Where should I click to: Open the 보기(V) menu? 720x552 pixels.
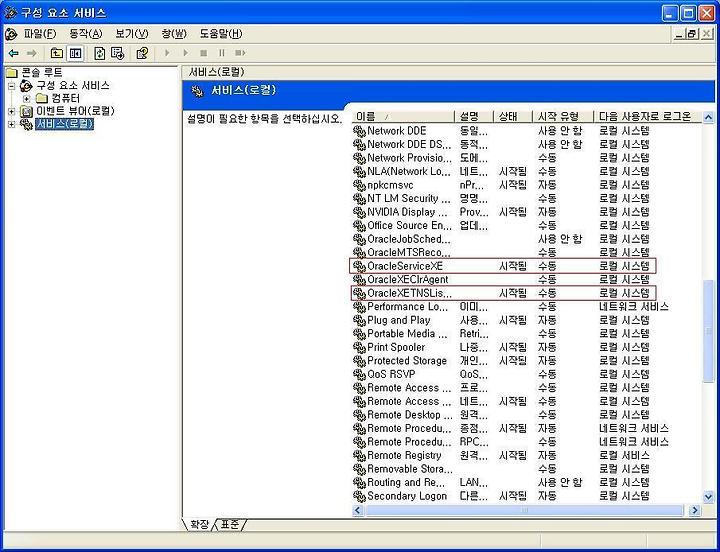click(x=132, y=34)
